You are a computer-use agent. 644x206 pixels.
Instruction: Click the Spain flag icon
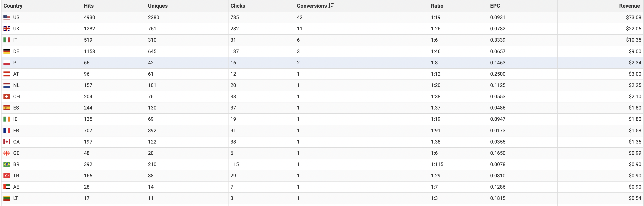[x=7, y=108]
